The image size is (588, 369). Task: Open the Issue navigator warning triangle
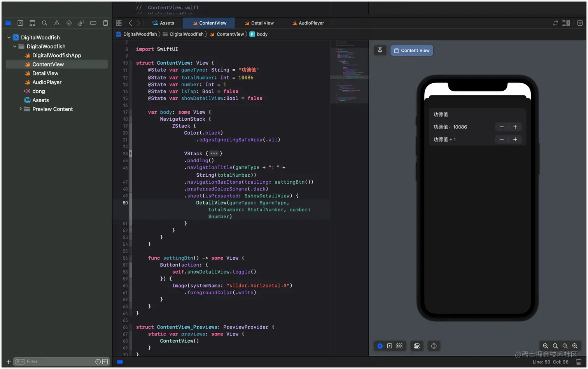click(57, 23)
